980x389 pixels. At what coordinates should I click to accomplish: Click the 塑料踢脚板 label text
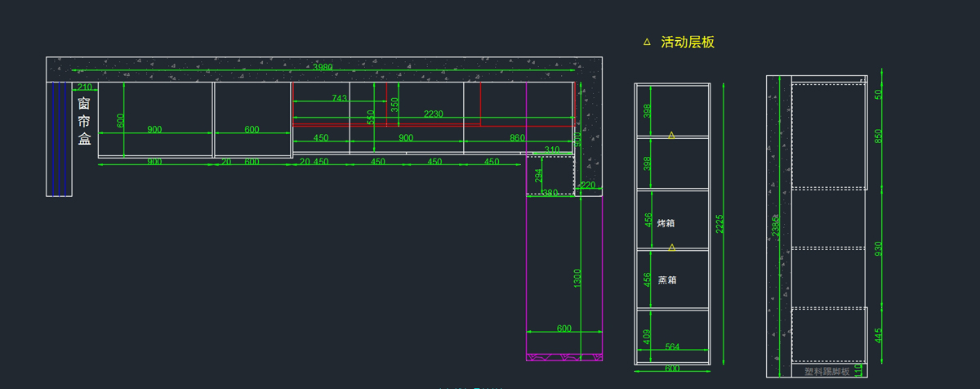click(x=826, y=372)
